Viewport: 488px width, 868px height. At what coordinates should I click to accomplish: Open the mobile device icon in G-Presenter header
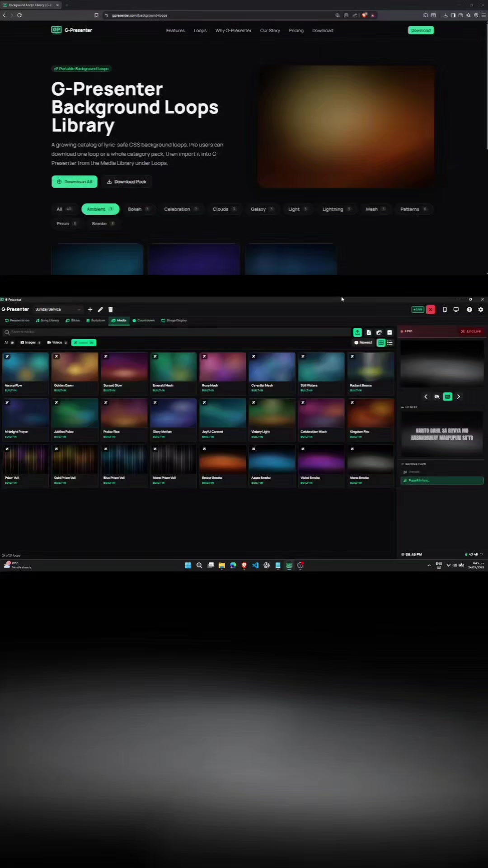tap(445, 310)
